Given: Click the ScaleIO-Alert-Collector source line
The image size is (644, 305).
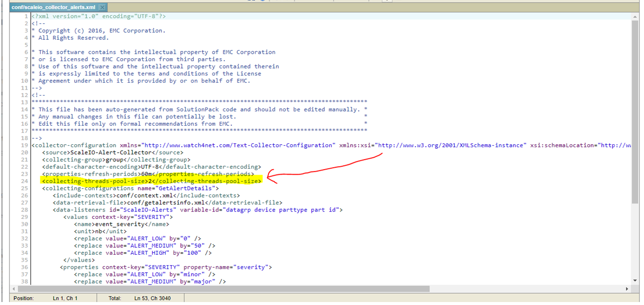Looking at the screenshot, I should pos(113,152).
